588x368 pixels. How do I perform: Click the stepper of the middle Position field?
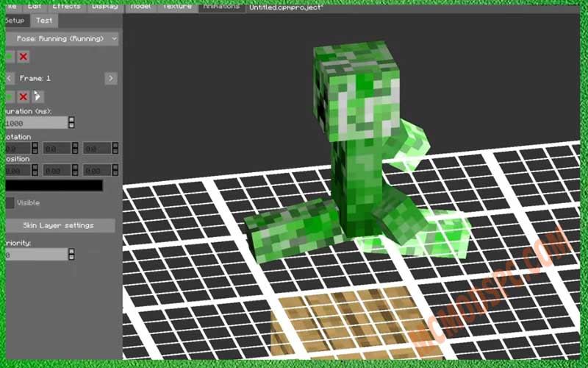point(75,171)
